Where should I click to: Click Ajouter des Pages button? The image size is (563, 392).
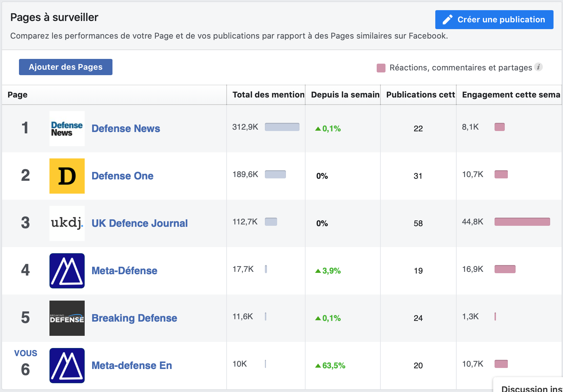[66, 67]
